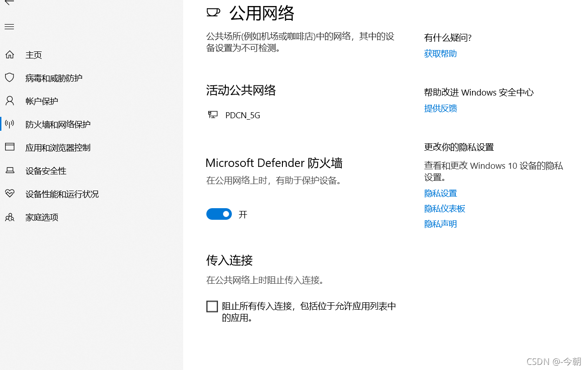The width and height of the screenshot is (588, 370).
Task: Open the 隐私设置 link
Action: [441, 193]
